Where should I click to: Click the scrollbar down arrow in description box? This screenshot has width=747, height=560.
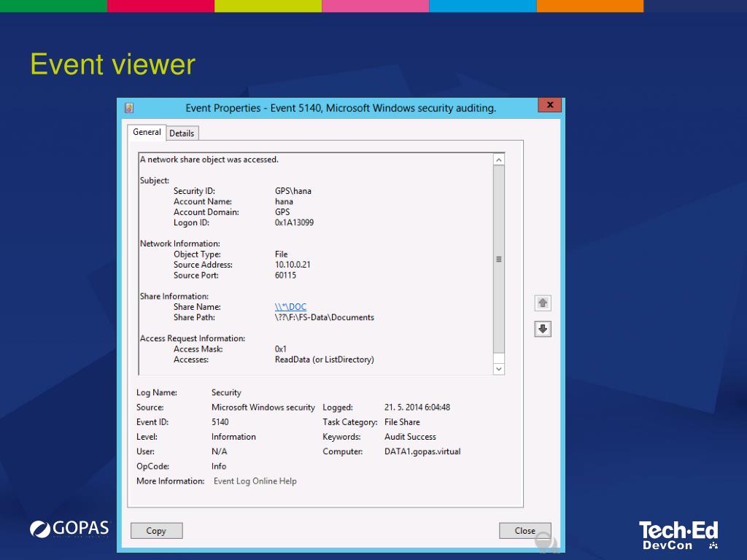tap(499, 369)
